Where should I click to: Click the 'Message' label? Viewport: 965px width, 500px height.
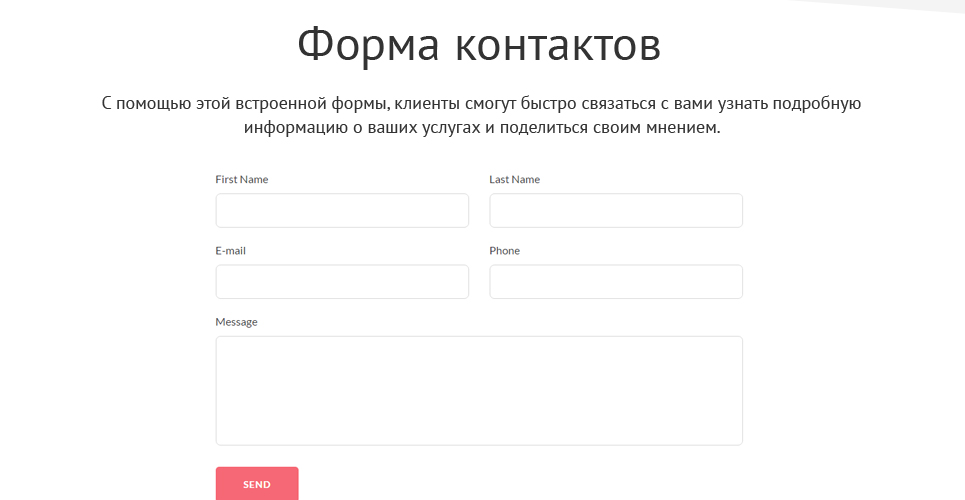point(236,322)
